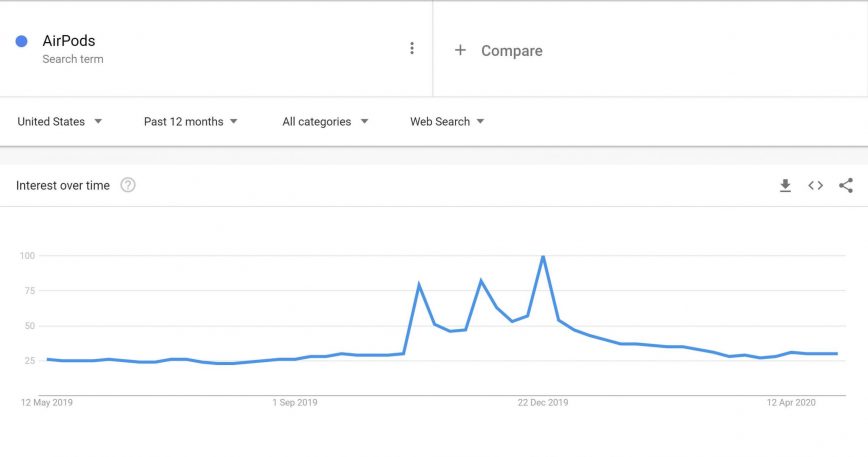
Task: Click the plus icon beside Compare
Action: (x=460, y=50)
